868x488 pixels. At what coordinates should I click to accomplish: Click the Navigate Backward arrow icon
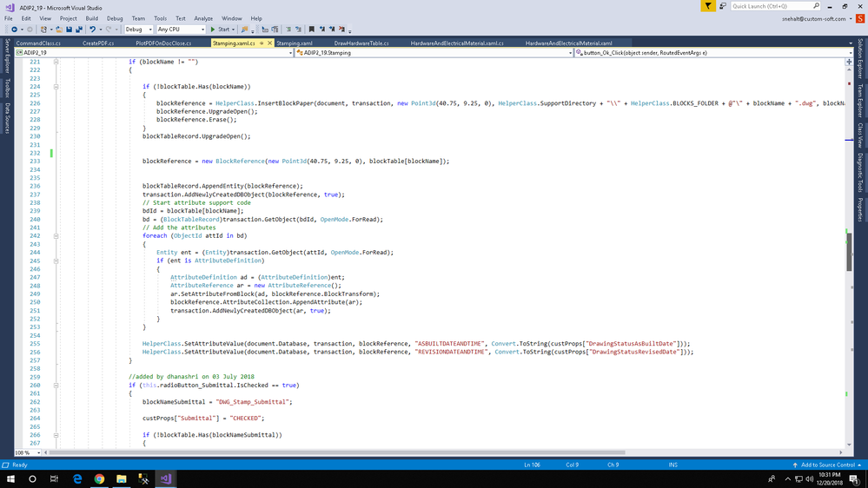15,30
